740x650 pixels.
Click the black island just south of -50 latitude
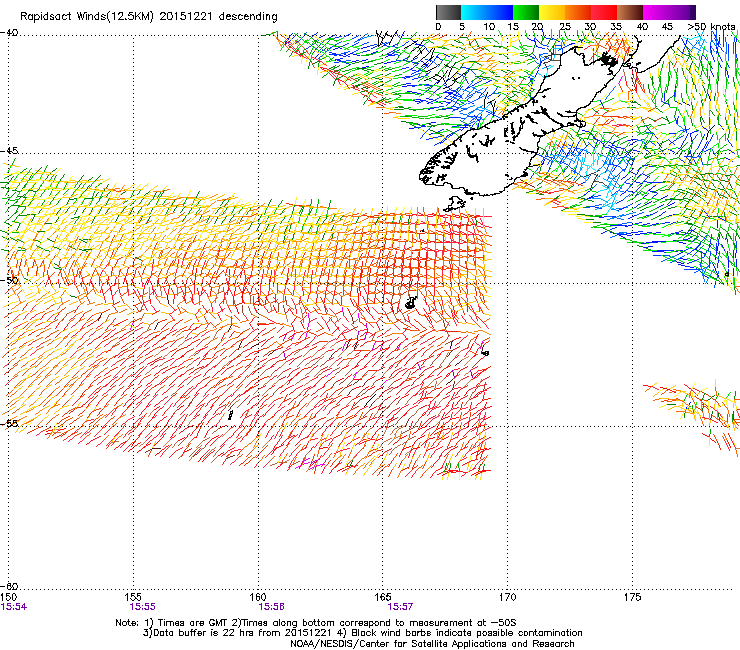click(x=411, y=302)
